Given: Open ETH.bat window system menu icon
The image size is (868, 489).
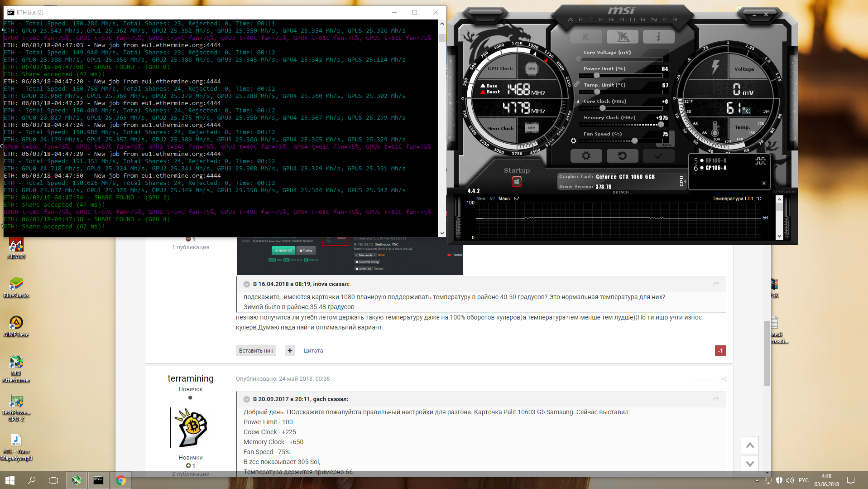Looking at the screenshot, I should (x=10, y=12).
